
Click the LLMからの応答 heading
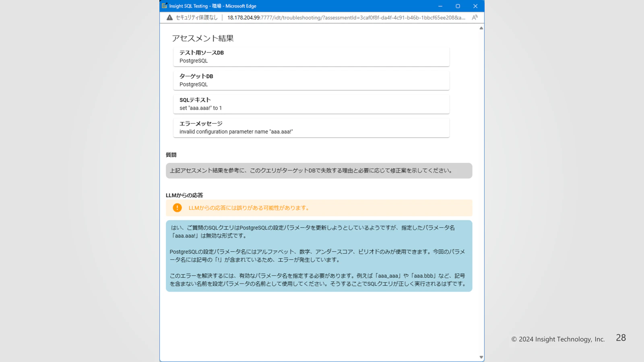(x=184, y=195)
